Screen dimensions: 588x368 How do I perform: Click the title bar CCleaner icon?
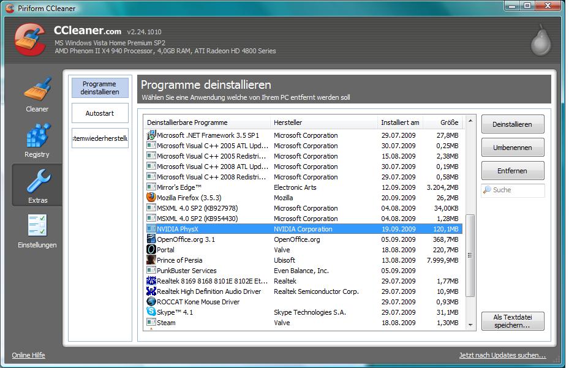pos(10,8)
